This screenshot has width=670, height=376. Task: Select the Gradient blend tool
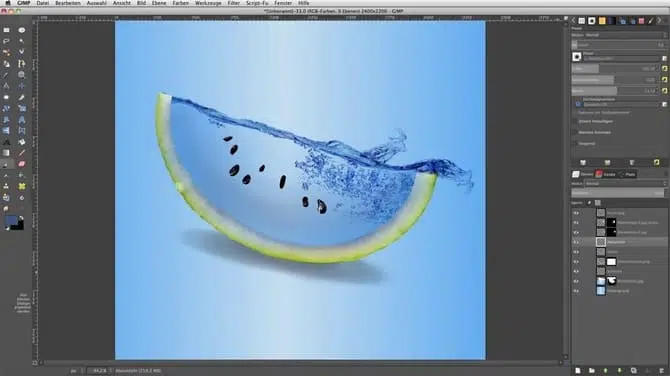click(x=6, y=153)
